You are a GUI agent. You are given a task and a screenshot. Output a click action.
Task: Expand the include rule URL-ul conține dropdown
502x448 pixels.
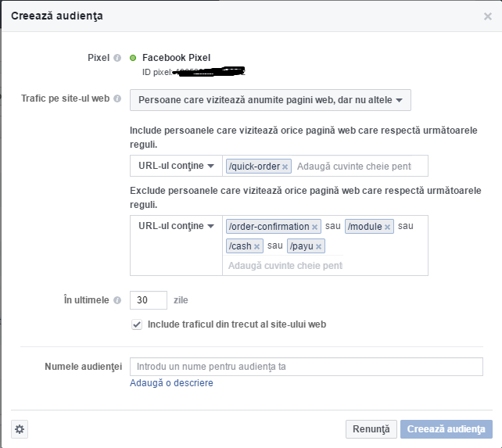[176, 166]
